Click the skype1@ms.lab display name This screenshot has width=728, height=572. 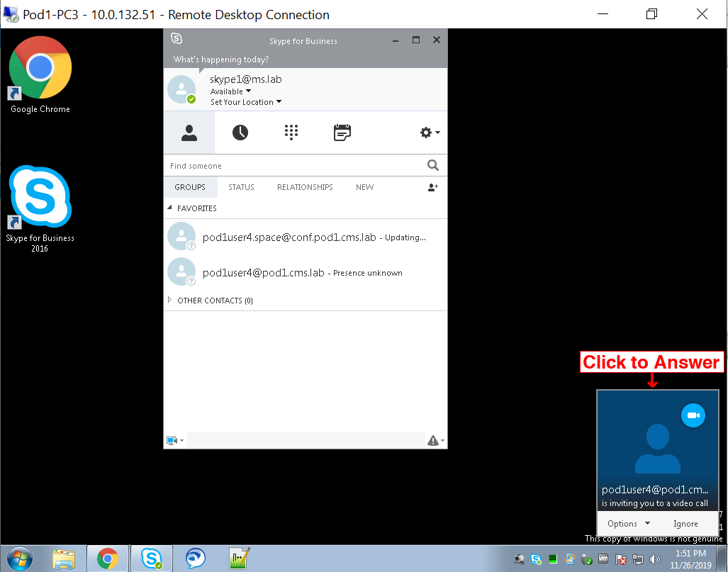click(x=245, y=79)
